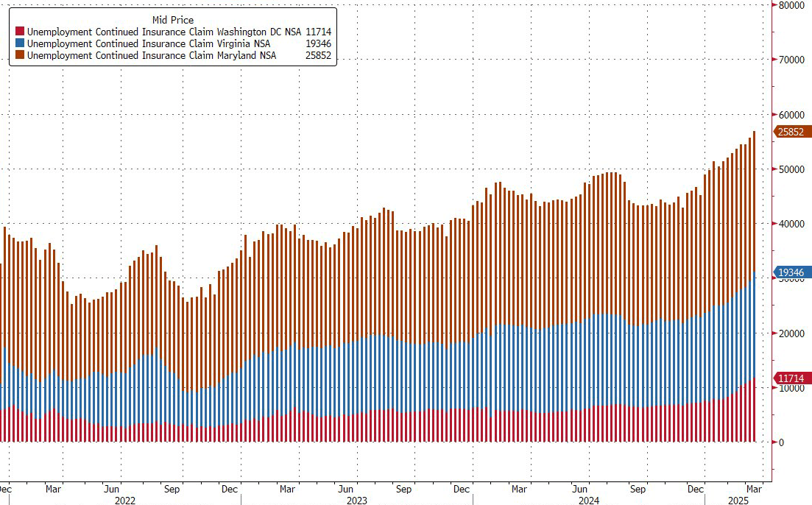Click the 0 y-axis label

click(783, 442)
